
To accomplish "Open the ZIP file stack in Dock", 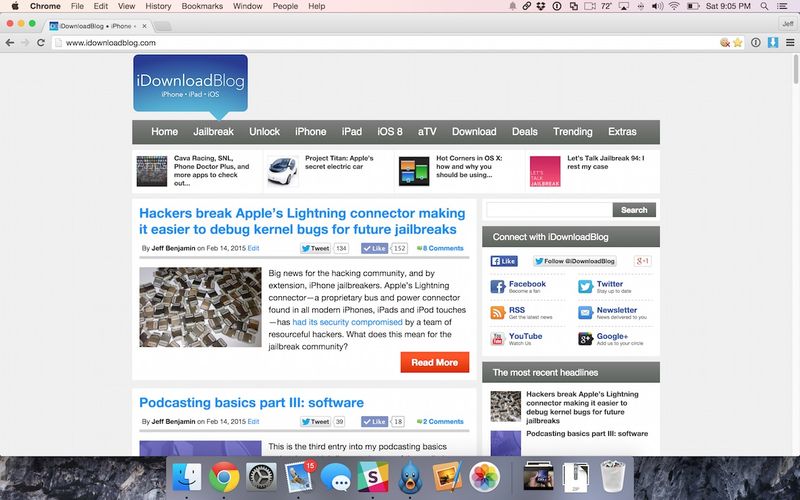I will 576,478.
